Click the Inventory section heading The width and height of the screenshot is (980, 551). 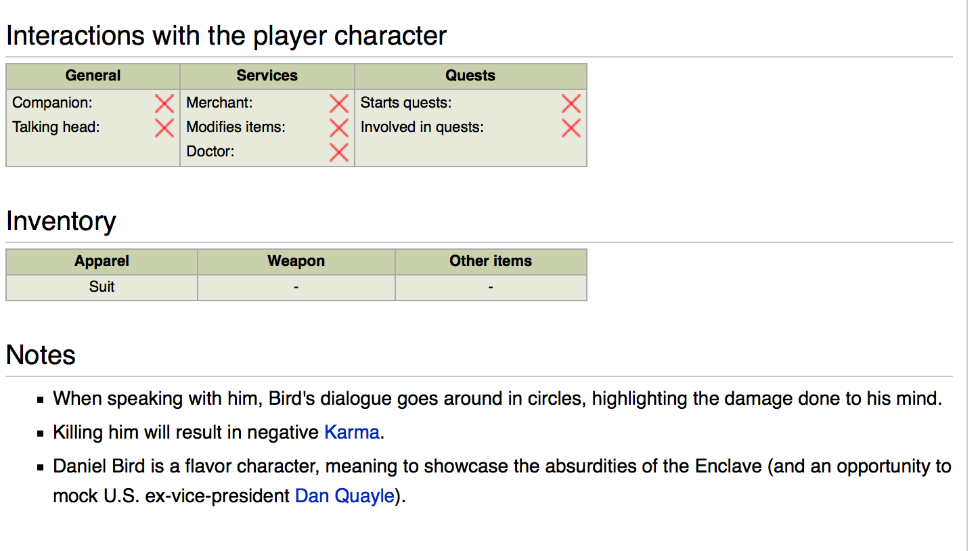61,221
